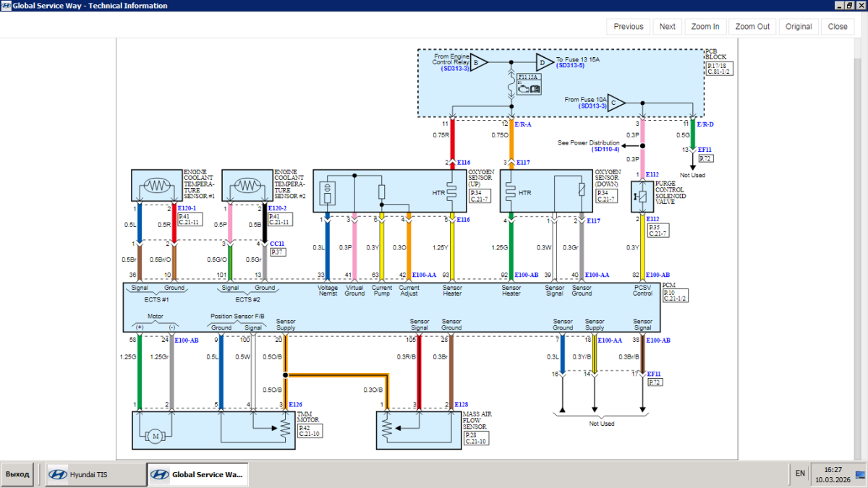This screenshot has width=868, height=488.
Task: Click connector label E126 at TMM motor
Action: point(295,404)
